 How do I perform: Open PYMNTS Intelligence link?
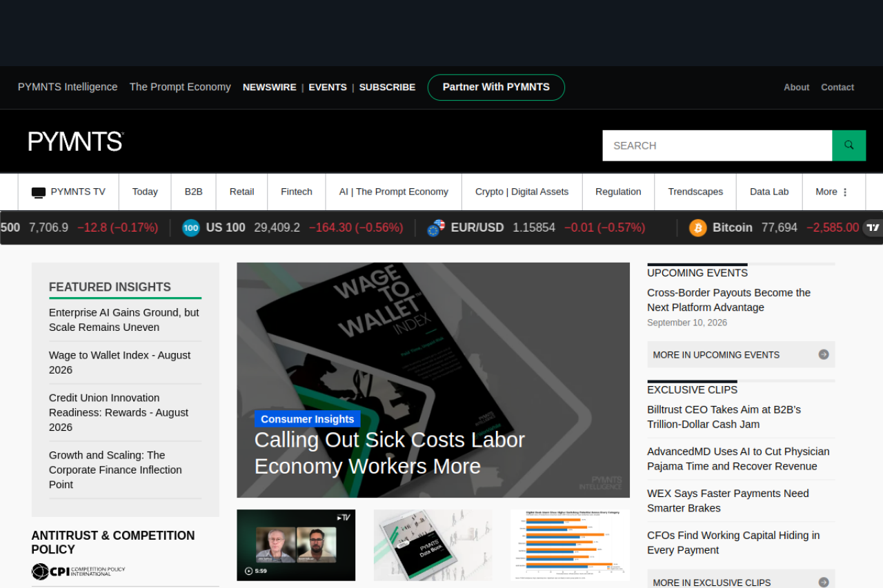pos(68,87)
